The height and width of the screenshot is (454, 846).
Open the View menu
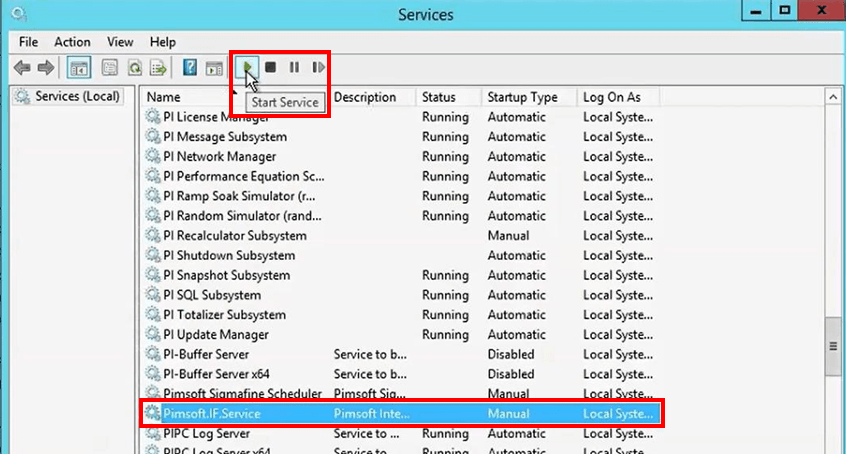[120, 42]
